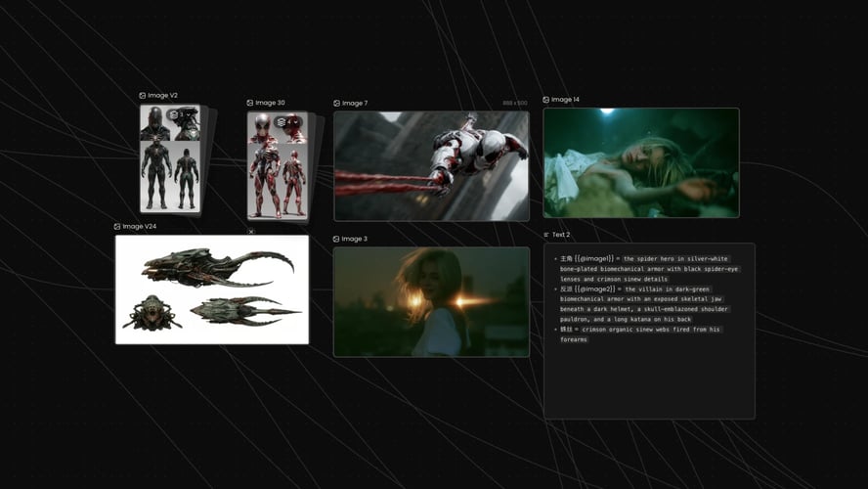Click the image icon beside Image 30 label
This screenshot has height=489, width=868.
pos(249,103)
